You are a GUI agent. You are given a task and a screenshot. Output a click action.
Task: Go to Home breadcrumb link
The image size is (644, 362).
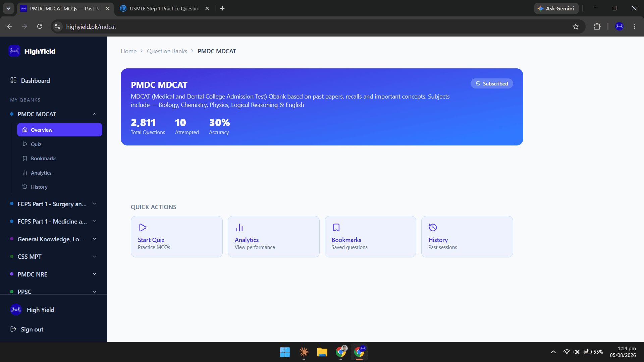click(128, 51)
